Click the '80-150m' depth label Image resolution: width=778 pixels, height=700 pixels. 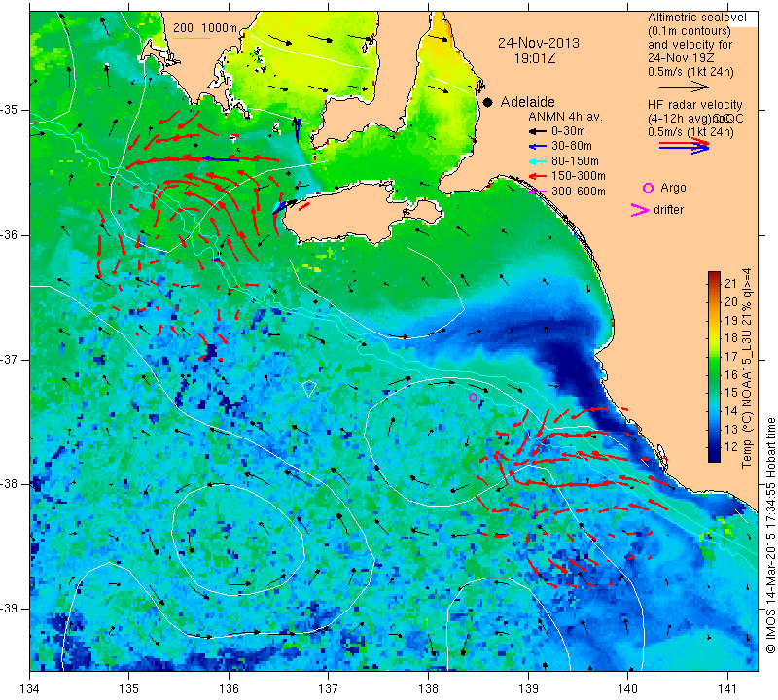(x=575, y=161)
